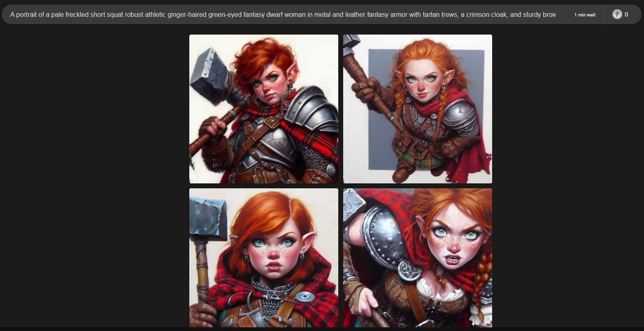Click the boost count number 0
Image resolution: width=644 pixels, height=331 pixels.
click(626, 14)
